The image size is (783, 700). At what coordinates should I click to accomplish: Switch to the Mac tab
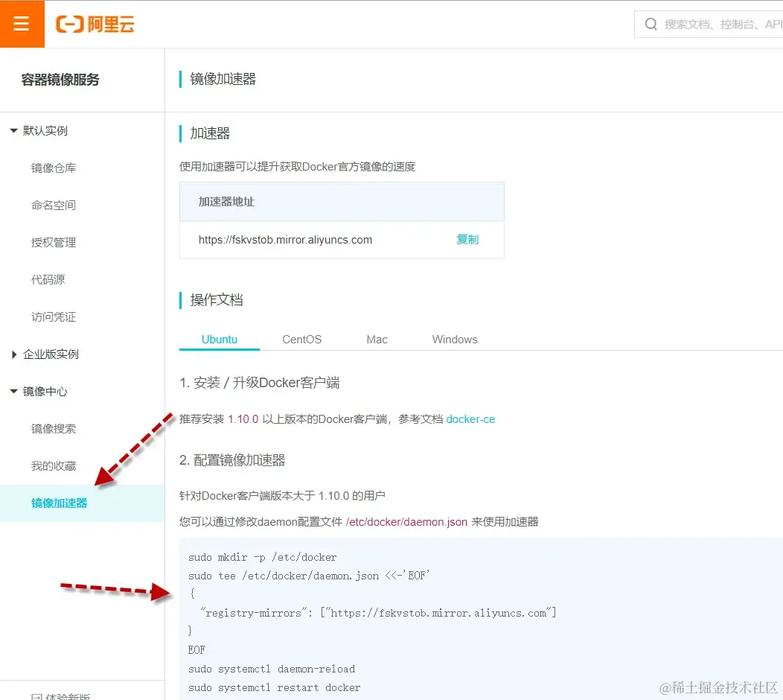click(x=377, y=340)
